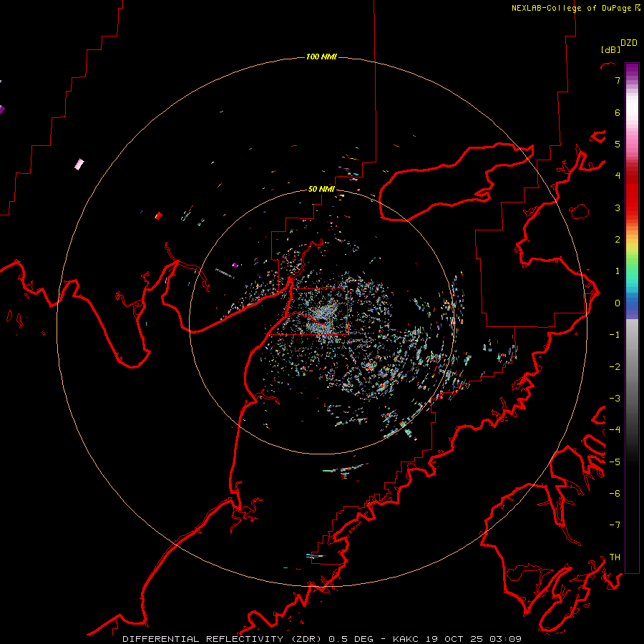Click the 2 tick label on color scale
Viewport: 644px width, 644px height.
[618, 240]
